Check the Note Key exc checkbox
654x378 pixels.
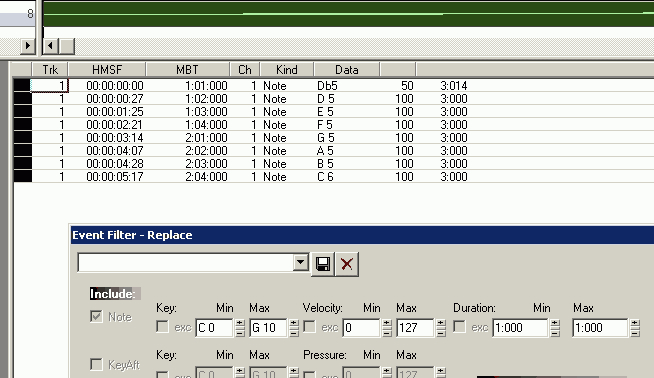click(162, 327)
